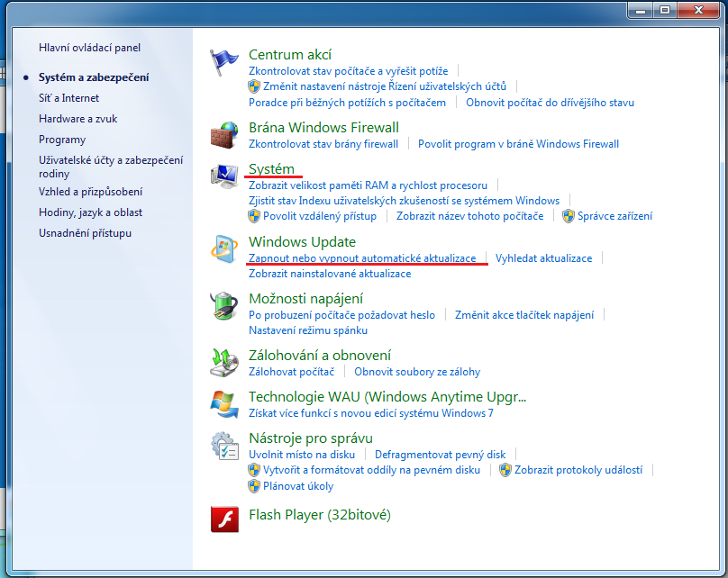728x578 pixels.
Task: Click Zapnout nebo vypnout automatické aktualizace
Action: coord(362,258)
